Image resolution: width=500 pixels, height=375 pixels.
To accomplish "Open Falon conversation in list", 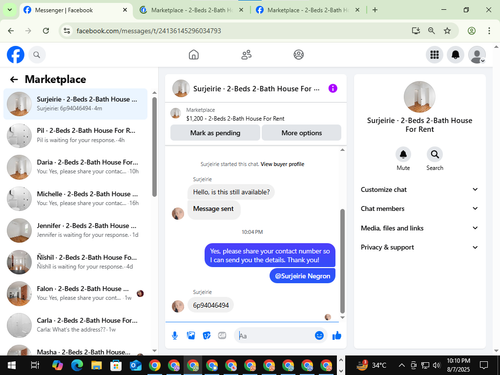I will (75, 293).
